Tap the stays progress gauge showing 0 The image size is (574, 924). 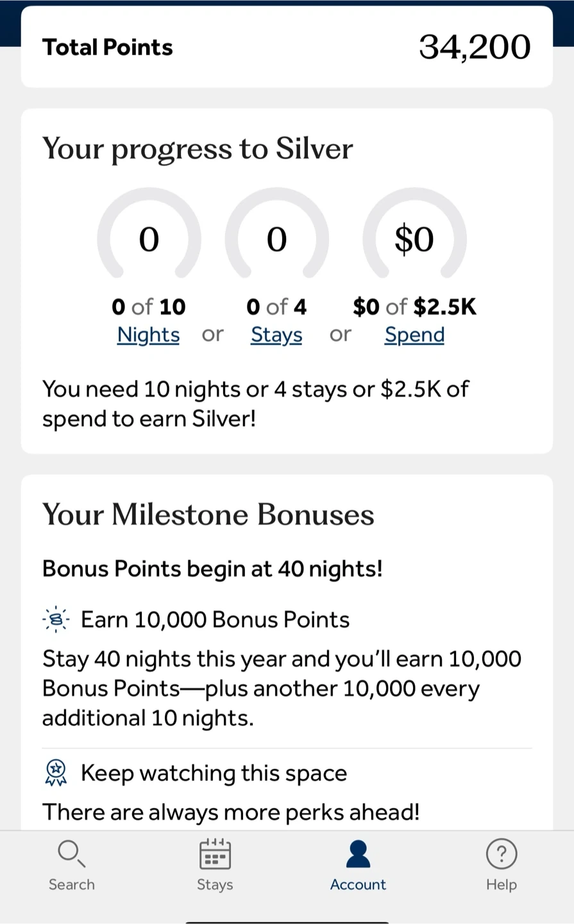(276, 235)
